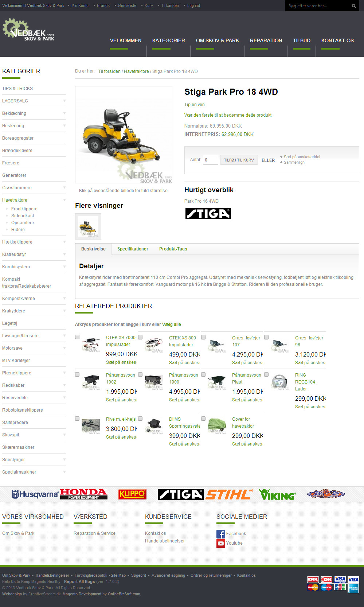364x607 pixels.
Task: Open the Rive m. el-hejs product image
Action: [91, 425]
